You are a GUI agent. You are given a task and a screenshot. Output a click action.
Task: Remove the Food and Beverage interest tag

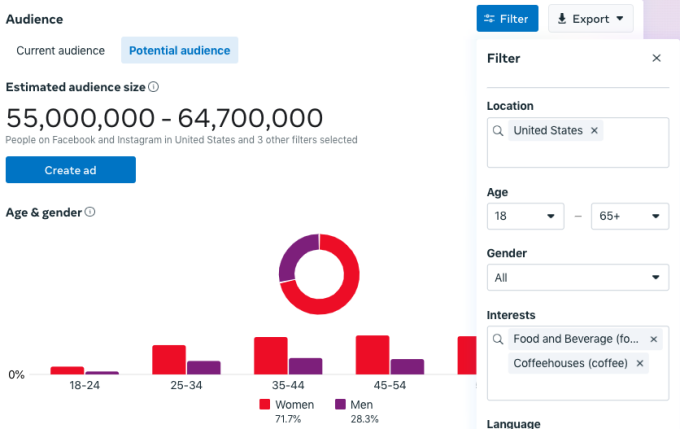653,339
